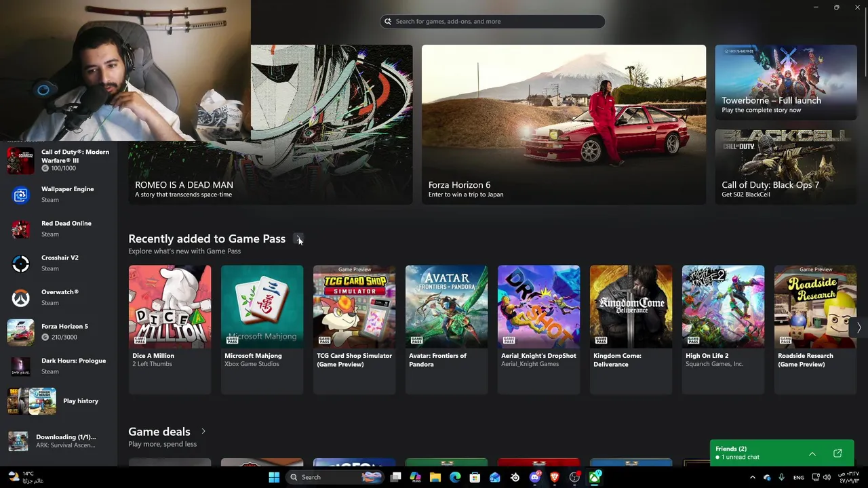The image size is (868, 488).
Task: Open Microsoft 365 Copilot from taskbar
Action: point(416,477)
